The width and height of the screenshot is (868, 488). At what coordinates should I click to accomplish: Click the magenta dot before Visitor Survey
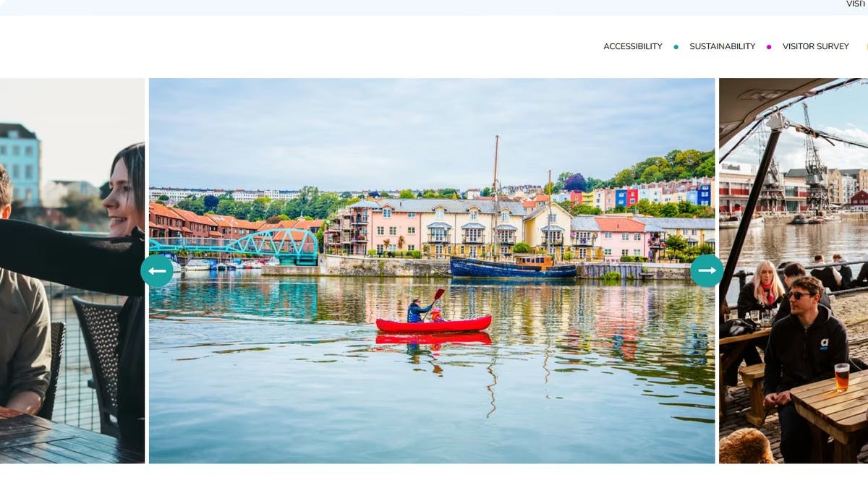pos(769,47)
